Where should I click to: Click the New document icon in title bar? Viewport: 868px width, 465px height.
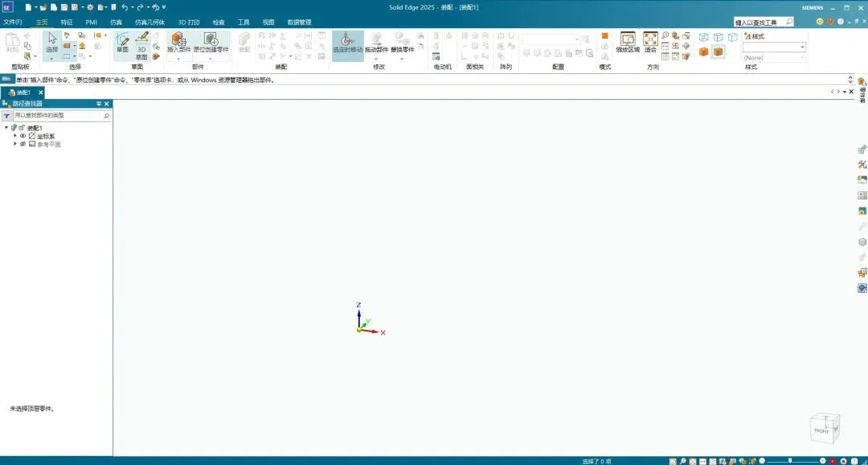[x=28, y=7]
